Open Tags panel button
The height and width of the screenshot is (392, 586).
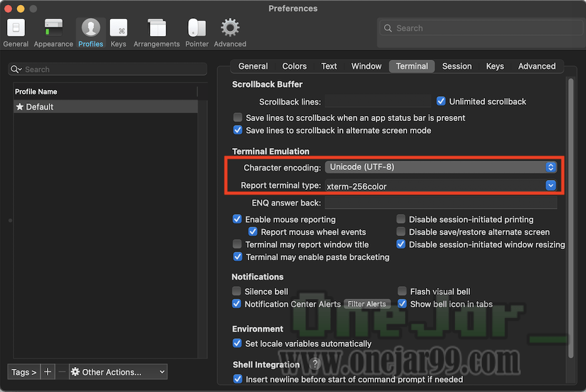point(24,372)
